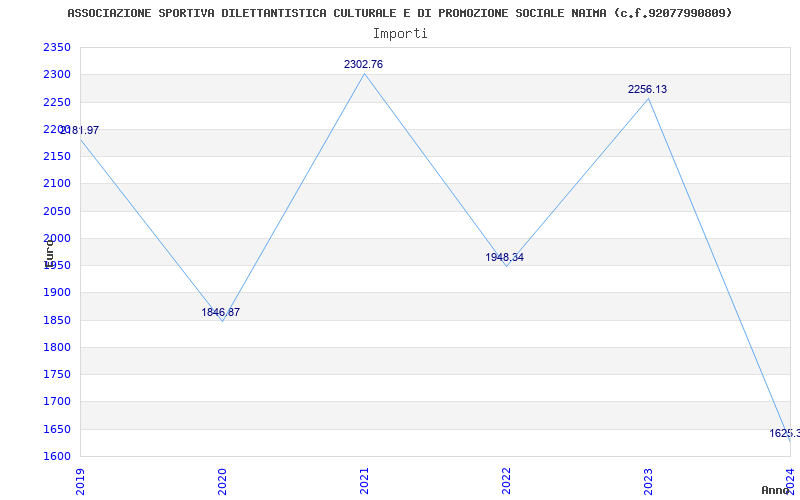This screenshot has width=800, height=500.
Task: Click y-axis tick value 1800
Action: [57, 347]
